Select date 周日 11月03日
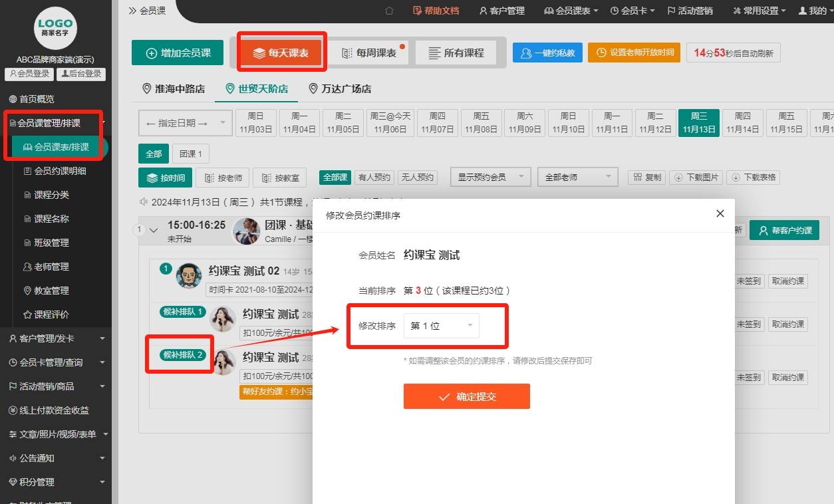 [x=256, y=123]
